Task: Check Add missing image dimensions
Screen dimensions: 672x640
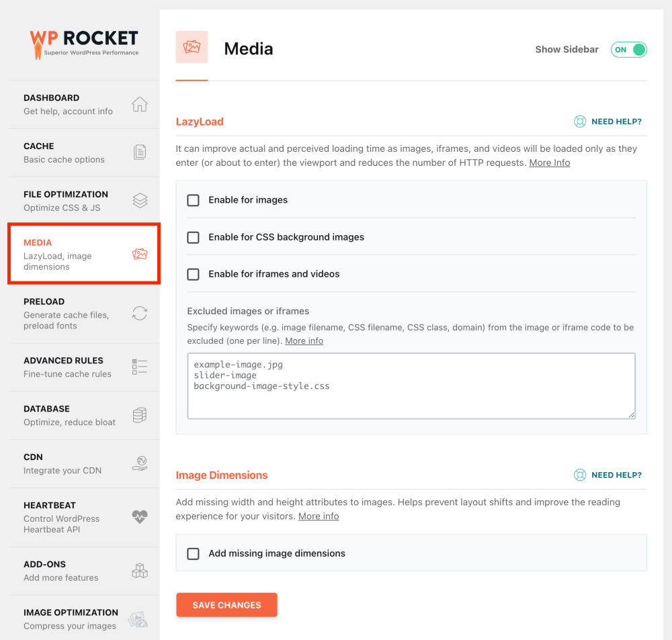Action: pos(193,553)
